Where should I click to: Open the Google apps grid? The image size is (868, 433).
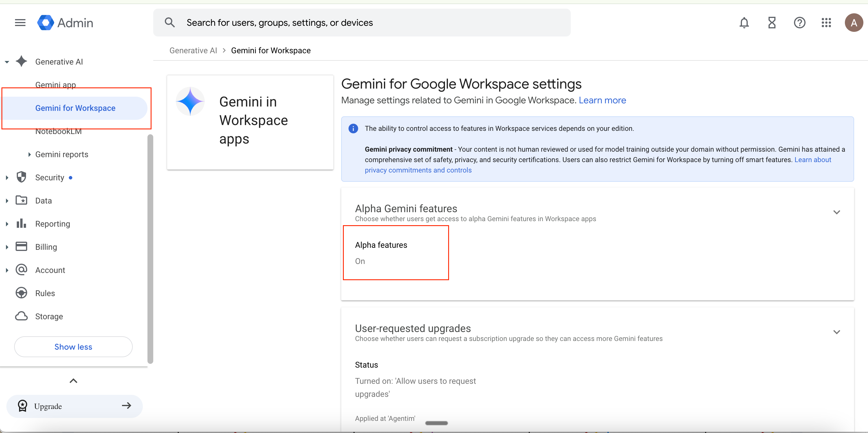click(826, 23)
